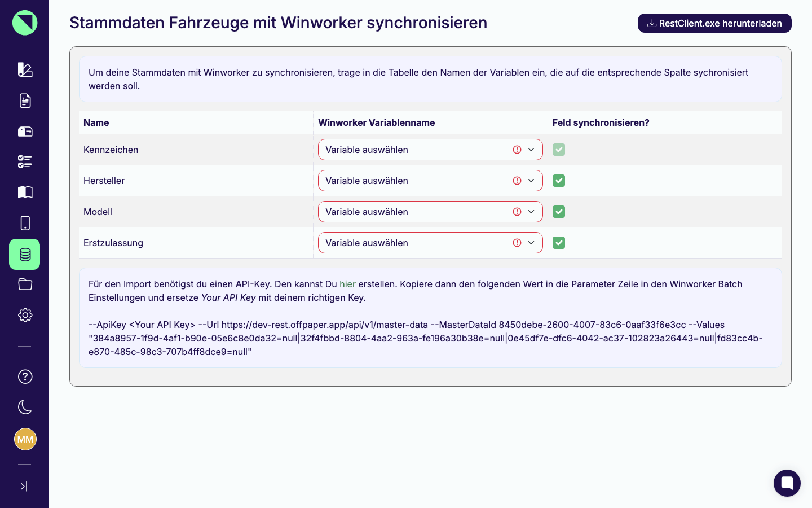Image resolution: width=812 pixels, height=508 pixels.
Task: Open the edit document icon in sidebar
Action: [x=25, y=69]
